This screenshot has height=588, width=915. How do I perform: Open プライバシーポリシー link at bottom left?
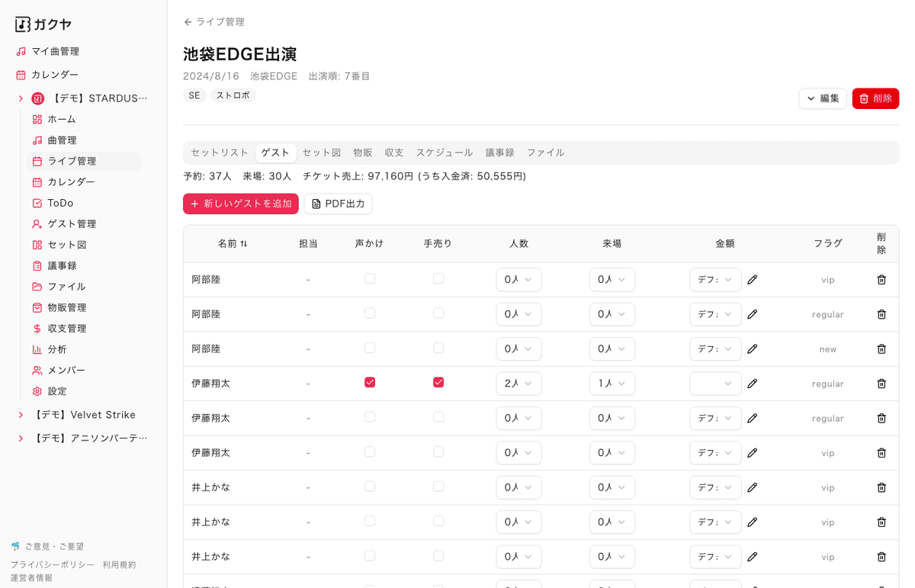coord(53,564)
